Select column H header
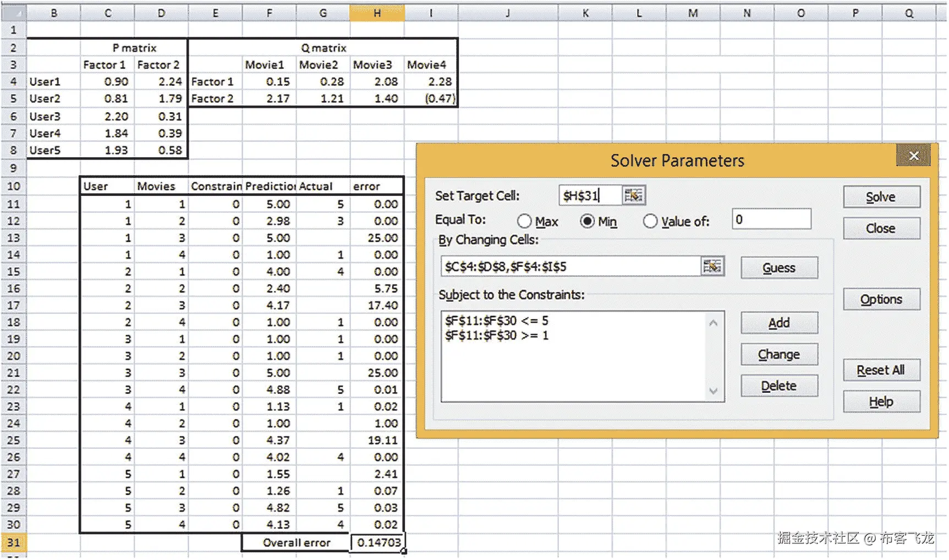 (x=377, y=13)
